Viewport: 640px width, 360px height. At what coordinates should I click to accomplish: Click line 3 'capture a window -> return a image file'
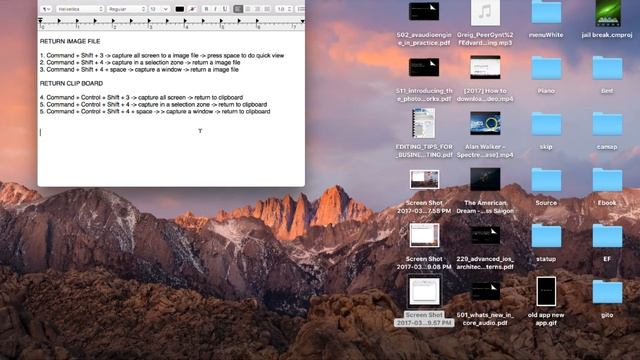[x=139, y=69]
